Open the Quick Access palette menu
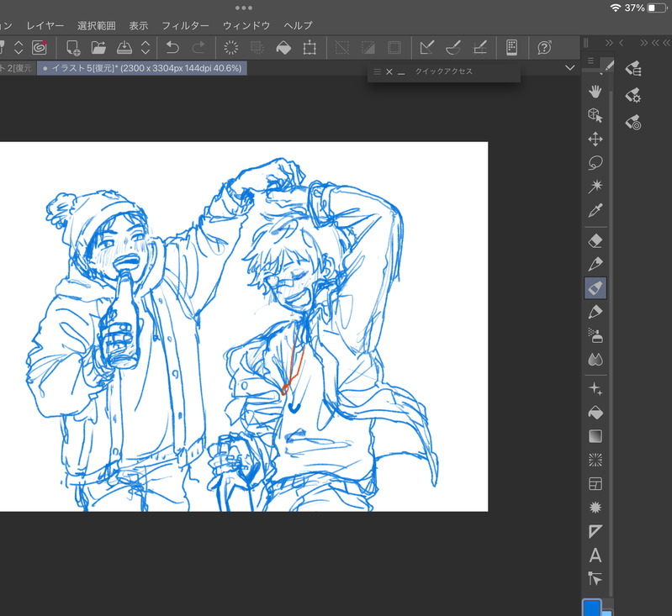This screenshot has height=616, width=672. 377,72
